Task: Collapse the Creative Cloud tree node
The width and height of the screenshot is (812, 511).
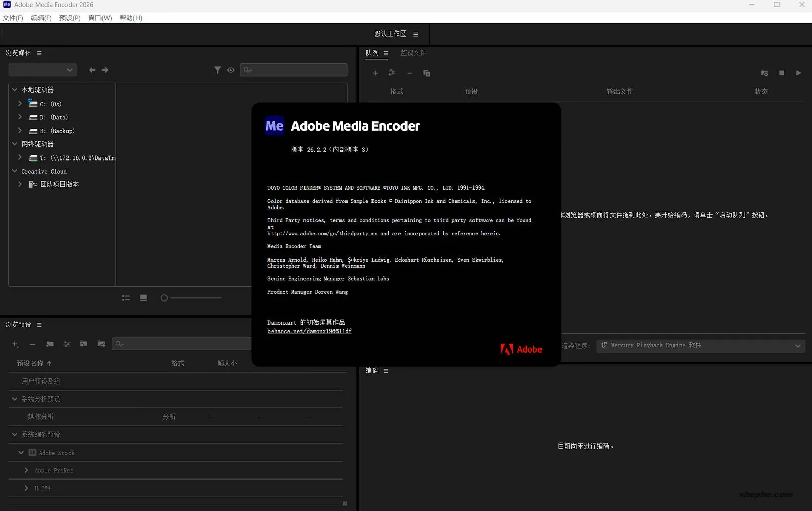Action: point(15,171)
